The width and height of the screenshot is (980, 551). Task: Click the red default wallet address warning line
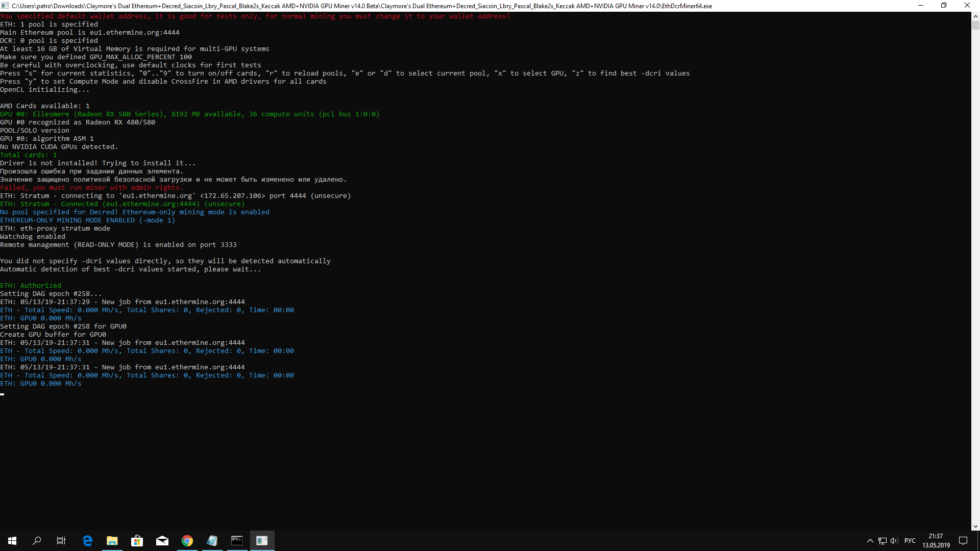point(255,16)
